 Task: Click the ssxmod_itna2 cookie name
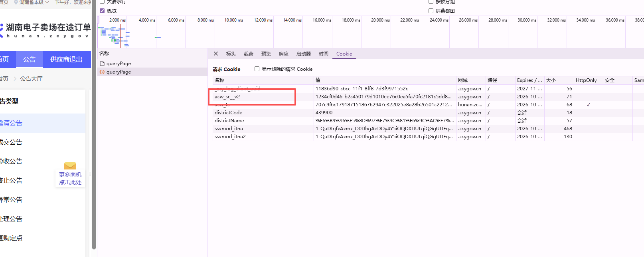(x=230, y=137)
